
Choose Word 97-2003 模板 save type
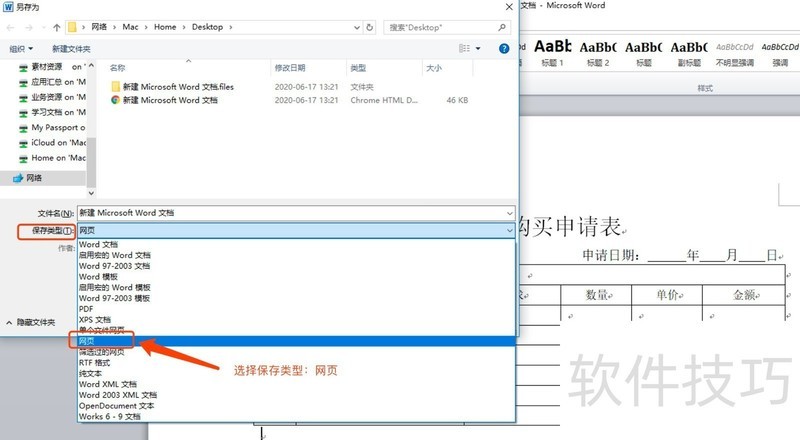(296, 298)
